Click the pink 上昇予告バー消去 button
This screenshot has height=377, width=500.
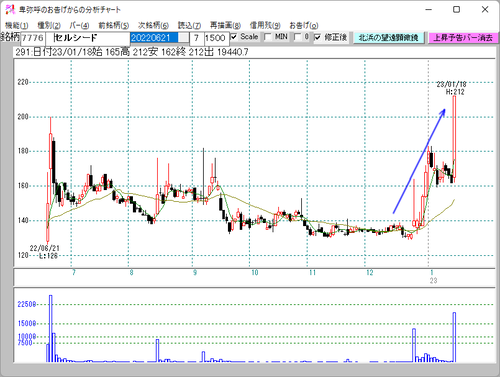[463, 38]
